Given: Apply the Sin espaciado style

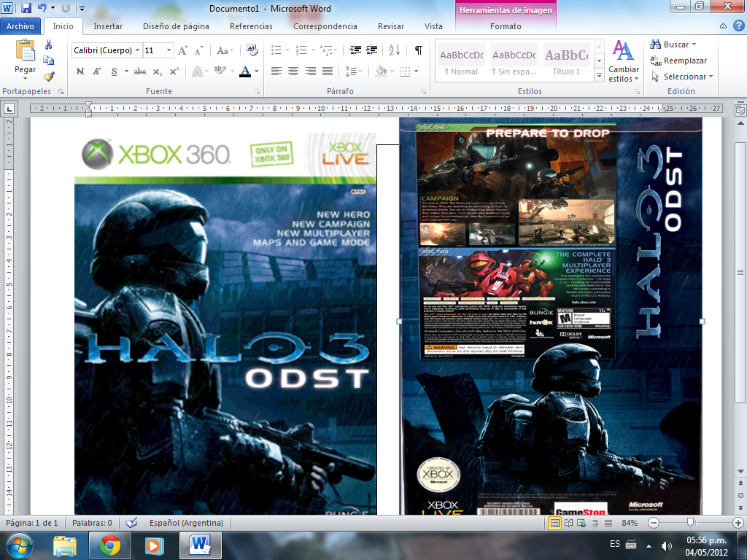Looking at the screenshot, I should (x=514, y=61).
